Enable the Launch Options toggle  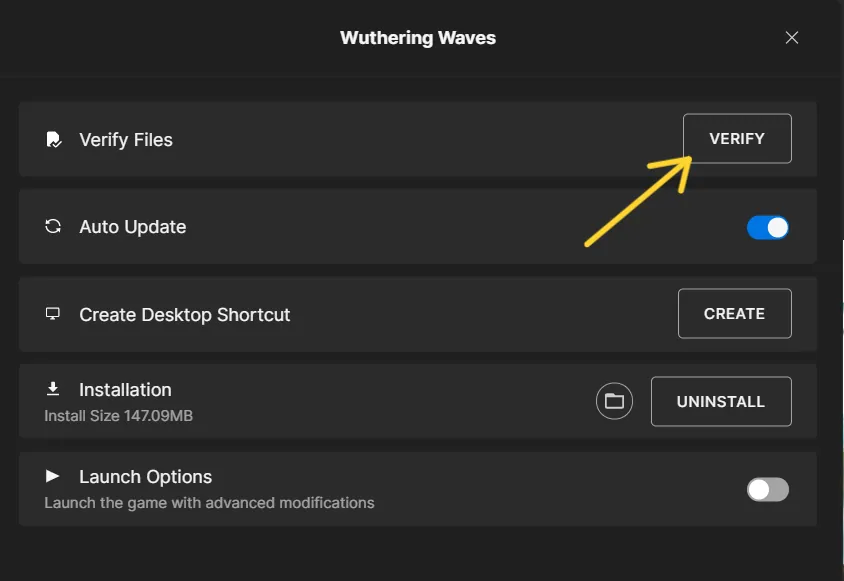pos(768,489)
